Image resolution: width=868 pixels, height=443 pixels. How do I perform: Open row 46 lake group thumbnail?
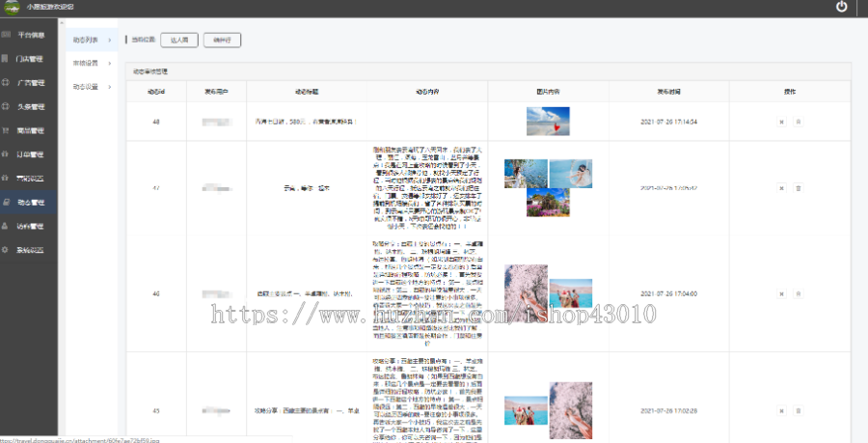(571, 293)
